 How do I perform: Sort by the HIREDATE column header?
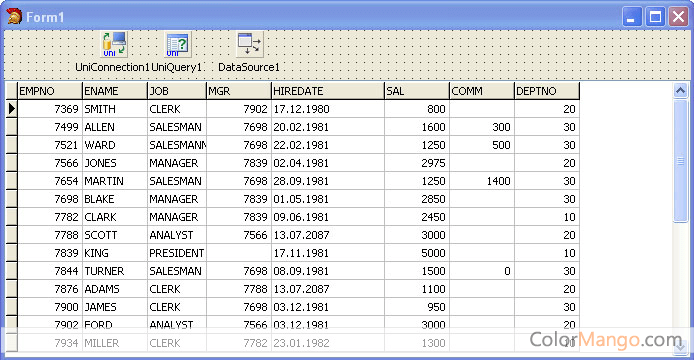pos(328,91)
